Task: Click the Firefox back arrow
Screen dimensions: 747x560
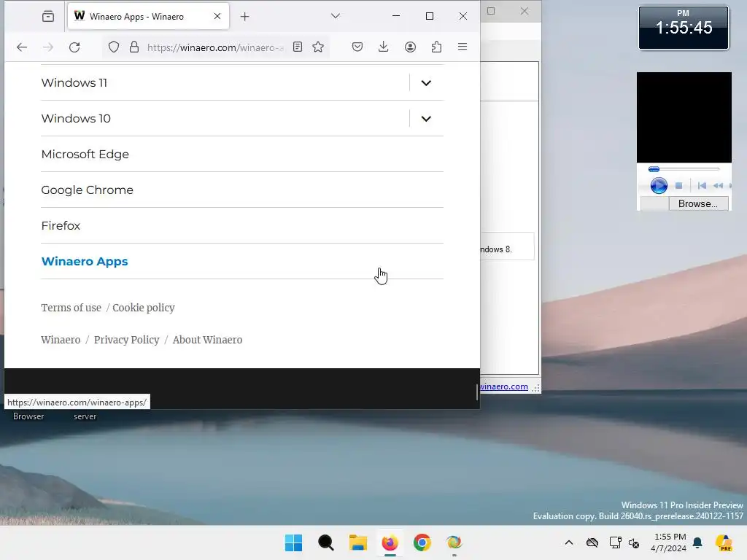Action: click(x=22, y=47)
